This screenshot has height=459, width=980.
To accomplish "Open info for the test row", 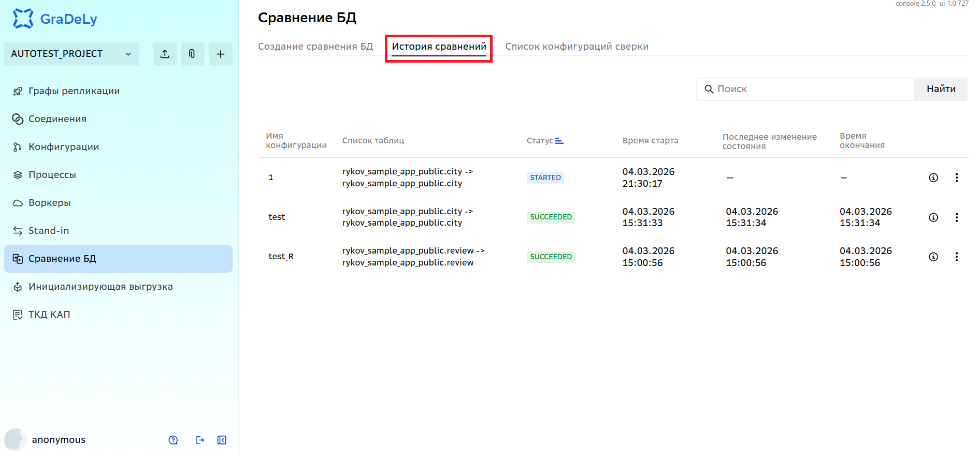I will [x=933, y=217].
